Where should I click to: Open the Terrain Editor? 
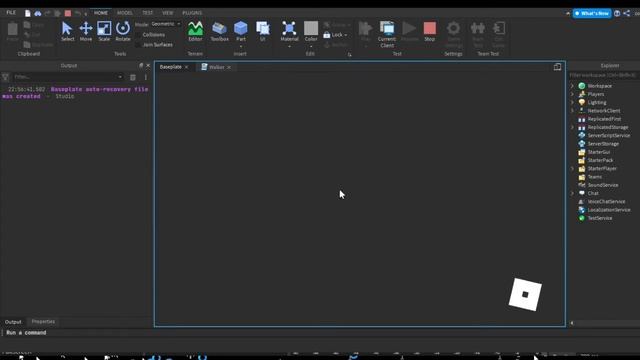click(195, 31)
